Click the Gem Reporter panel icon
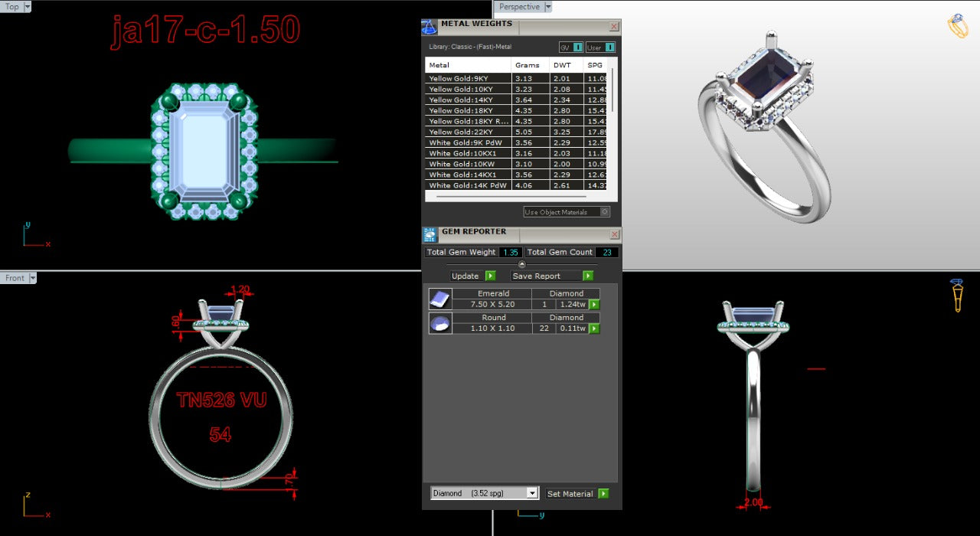The width and height of the screenshot is (980, 536). (x=430, y=235)
